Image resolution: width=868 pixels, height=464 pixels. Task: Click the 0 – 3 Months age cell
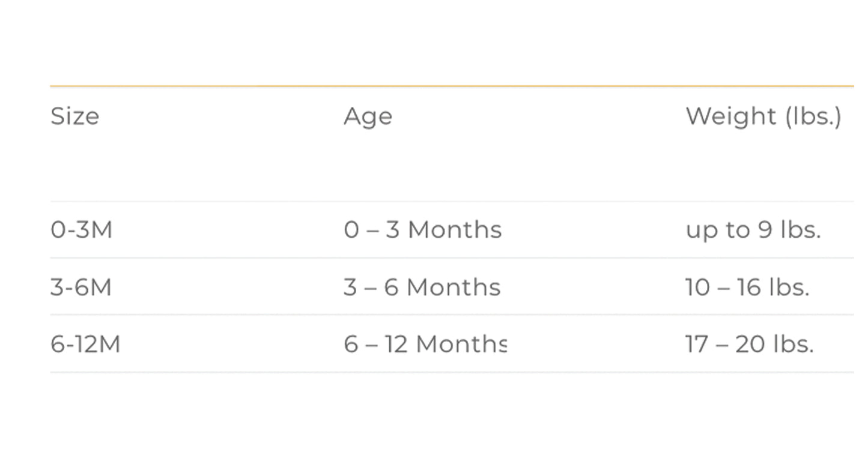422,230
